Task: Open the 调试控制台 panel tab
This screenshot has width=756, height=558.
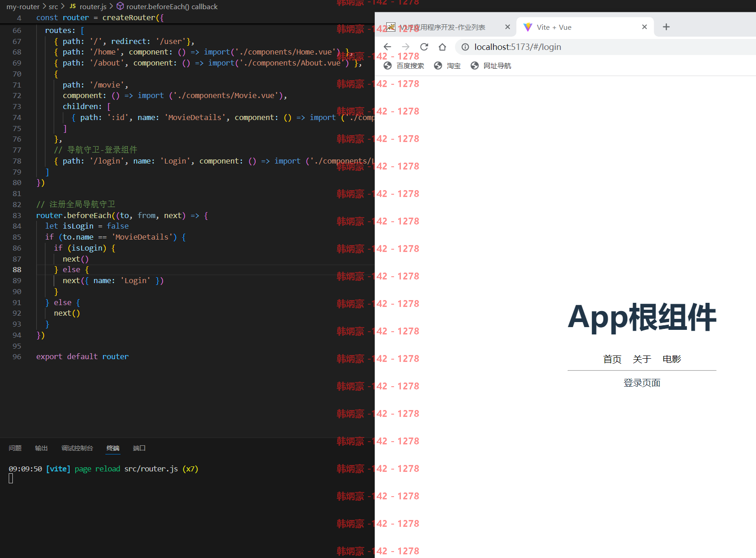Action: tap(77, 448)
